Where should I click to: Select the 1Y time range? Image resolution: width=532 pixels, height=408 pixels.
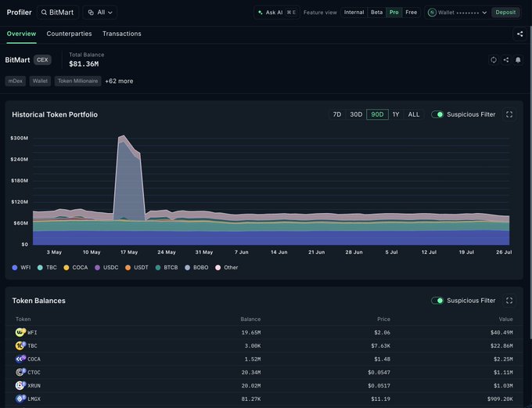pos(396,114)
